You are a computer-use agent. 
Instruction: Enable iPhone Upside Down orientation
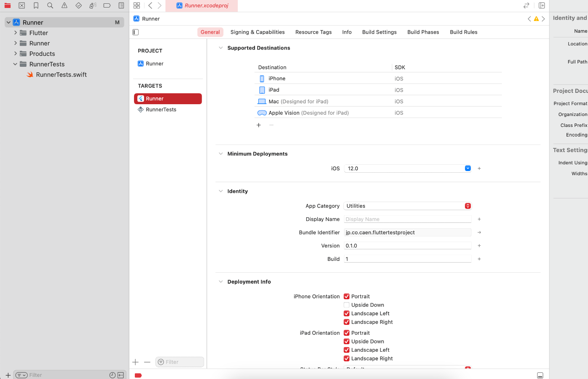click(x=346, y=305)
